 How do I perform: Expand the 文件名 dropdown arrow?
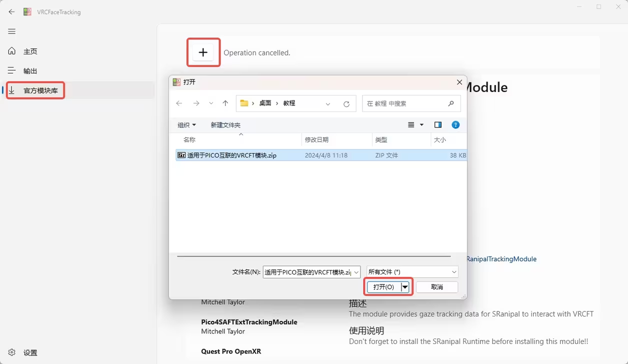coord(356,272)
